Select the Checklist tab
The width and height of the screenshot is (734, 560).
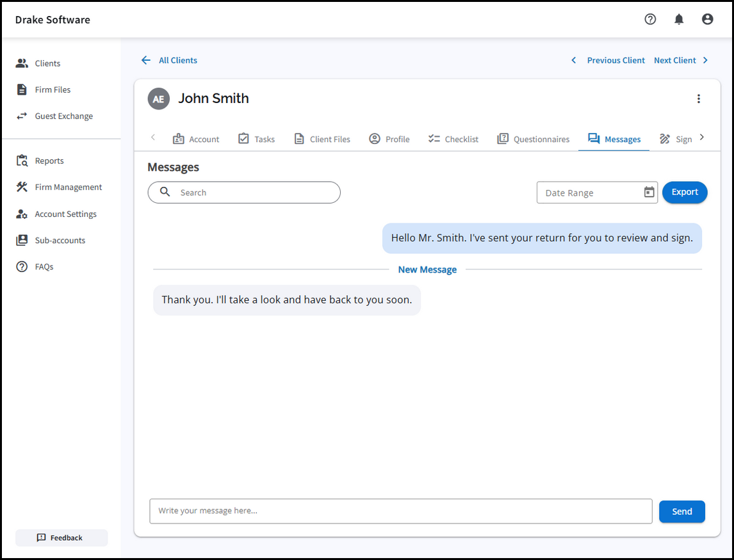click(x=453, y=139)
